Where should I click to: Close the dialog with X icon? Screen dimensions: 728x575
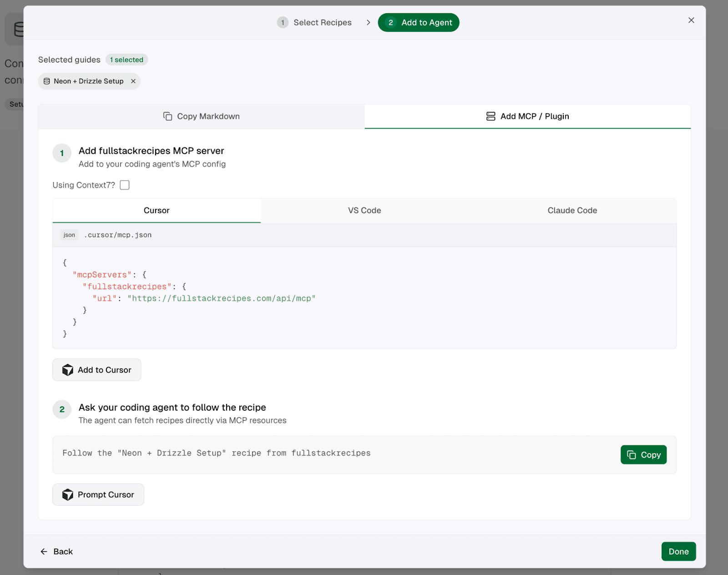[x=691, y=20]
